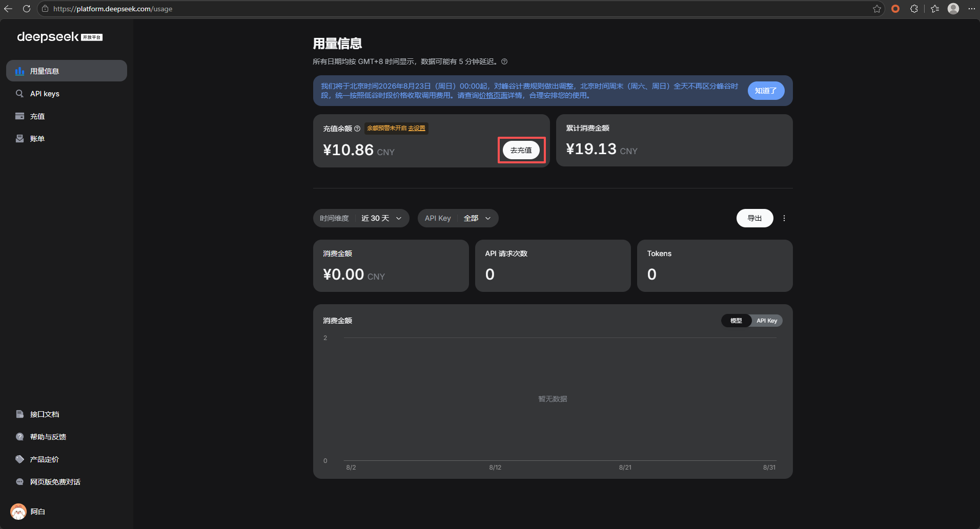The width and height of the screenshot is (980, 529).
Task: Open the browser profile avatar icon
Action: click(x=953, y=9)
